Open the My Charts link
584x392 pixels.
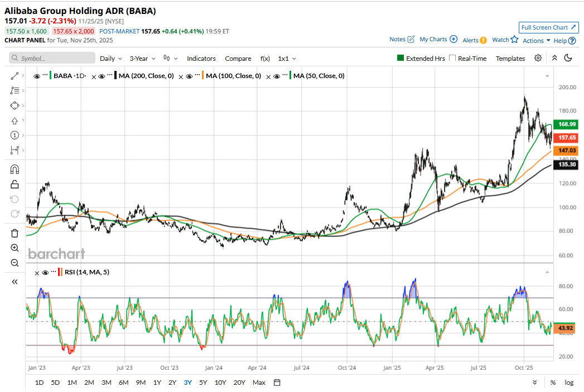coord(438,40)
